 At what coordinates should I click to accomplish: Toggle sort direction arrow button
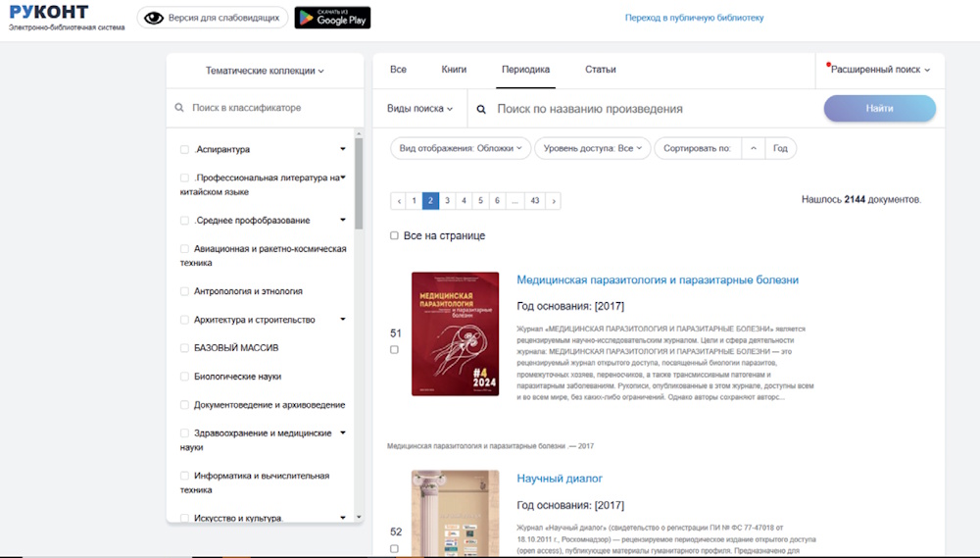pos(753,148)
